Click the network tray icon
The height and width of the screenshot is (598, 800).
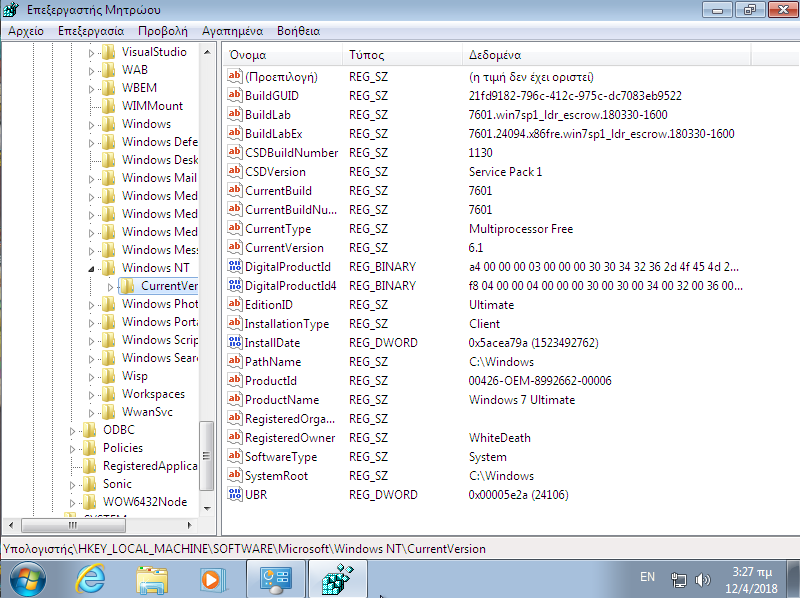point(679,580)
